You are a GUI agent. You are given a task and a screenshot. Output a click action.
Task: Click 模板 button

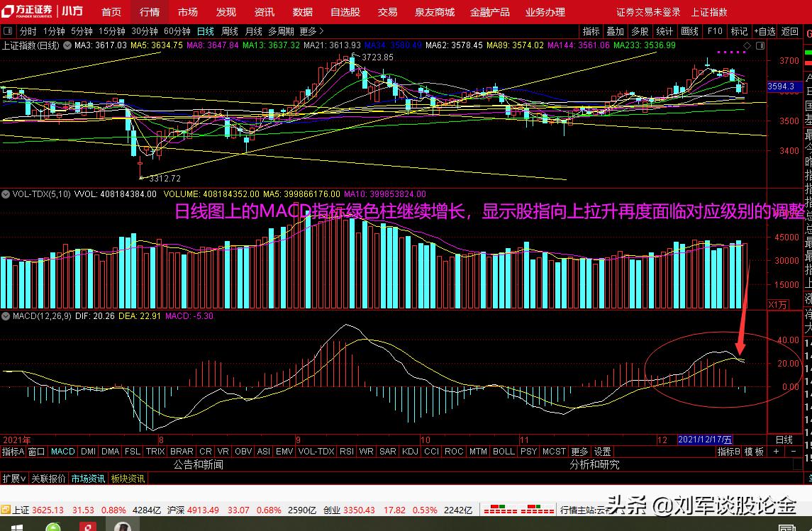(754, 452)
